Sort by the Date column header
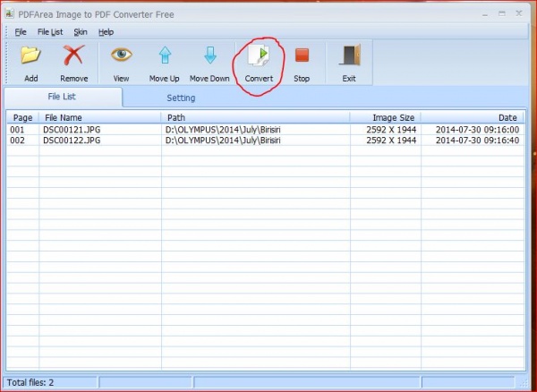537x392 pixels. (473, 118)
